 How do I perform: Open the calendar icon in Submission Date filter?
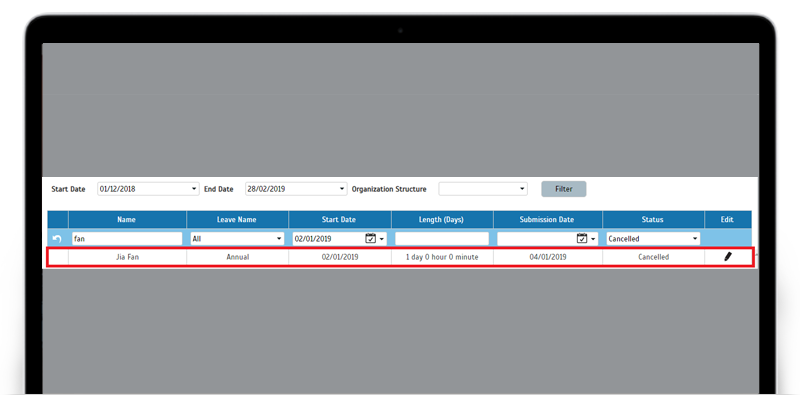(582, 238)
